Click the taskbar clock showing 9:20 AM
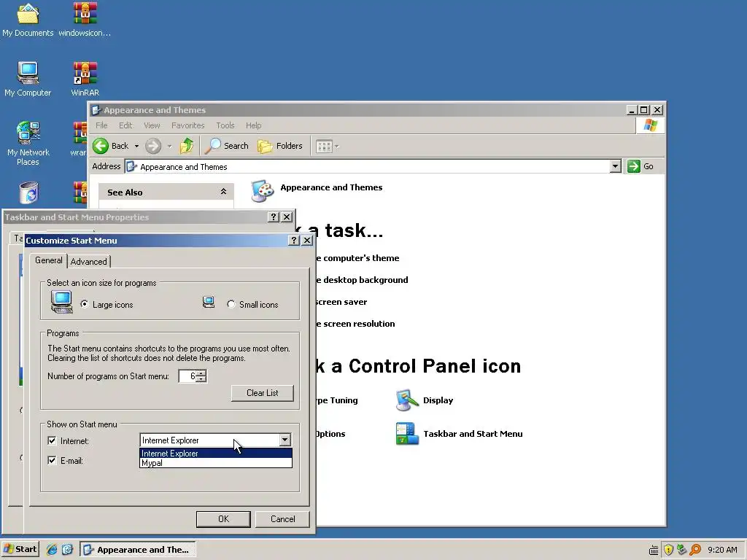 tap(722, 550)
